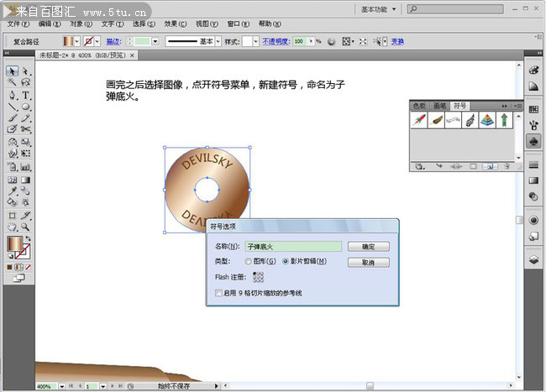Select the 影片剪辑 radio option
Image resolution: width=546 pixels, height=392 pixels.
[x=286, y=262]
